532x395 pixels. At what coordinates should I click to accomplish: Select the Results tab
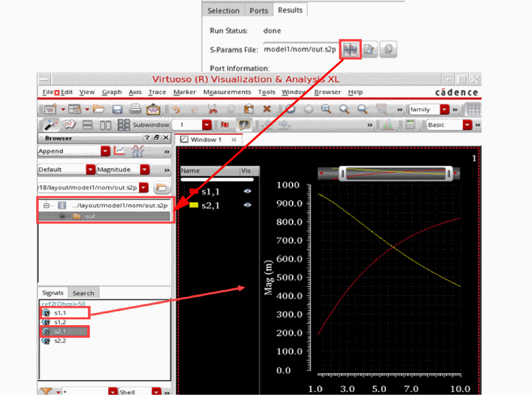point(290,10)
